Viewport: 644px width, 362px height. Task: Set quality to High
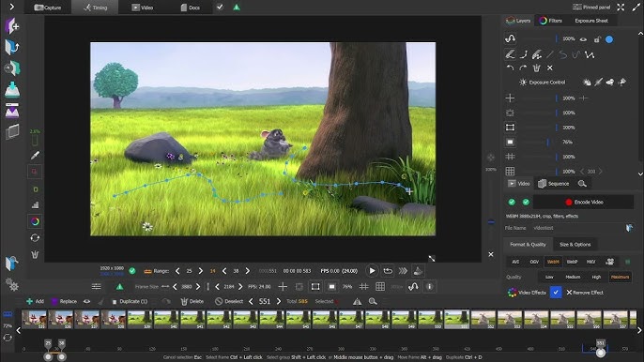point(596,277)
